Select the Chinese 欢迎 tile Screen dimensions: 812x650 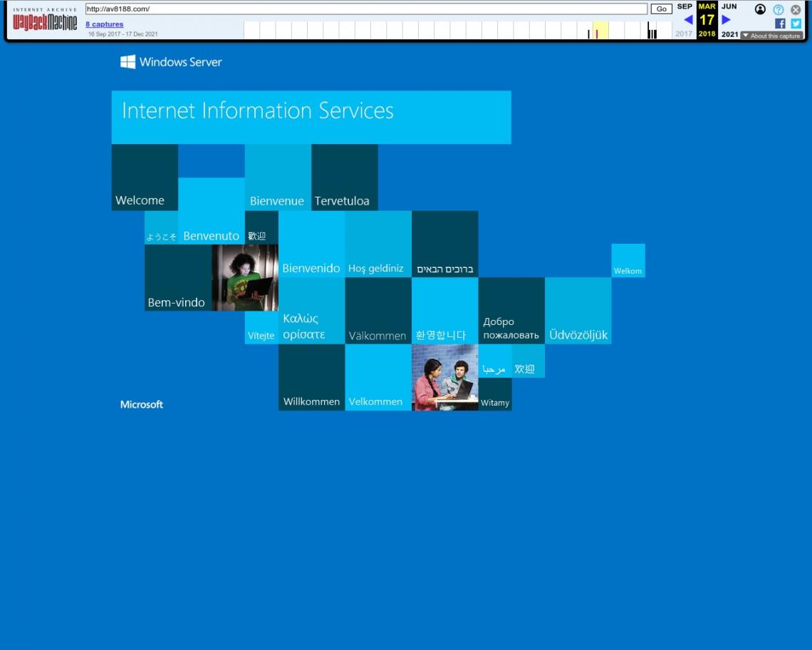pos(529,361)
